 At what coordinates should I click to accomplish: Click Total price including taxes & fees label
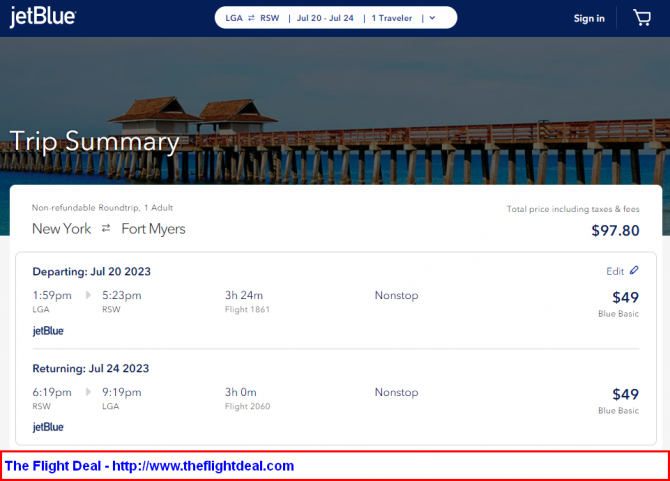573,209
